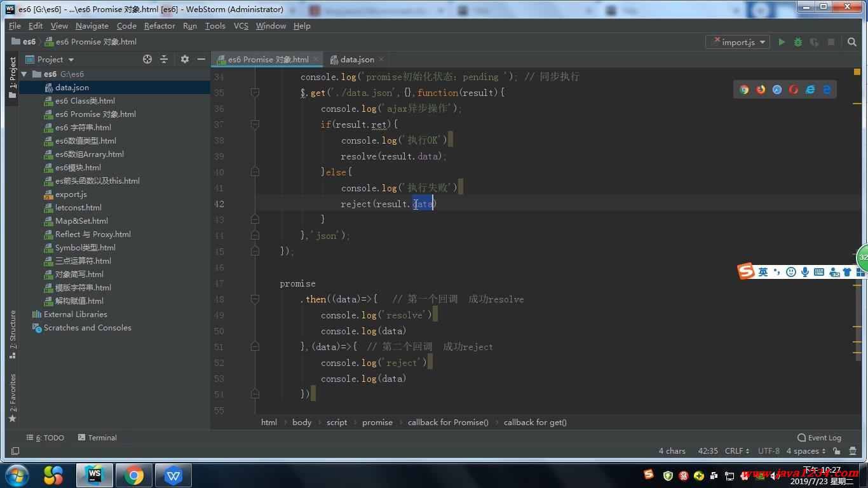
Task: Click 'callback for get()' breadcrumb
Action: [535, 423]
